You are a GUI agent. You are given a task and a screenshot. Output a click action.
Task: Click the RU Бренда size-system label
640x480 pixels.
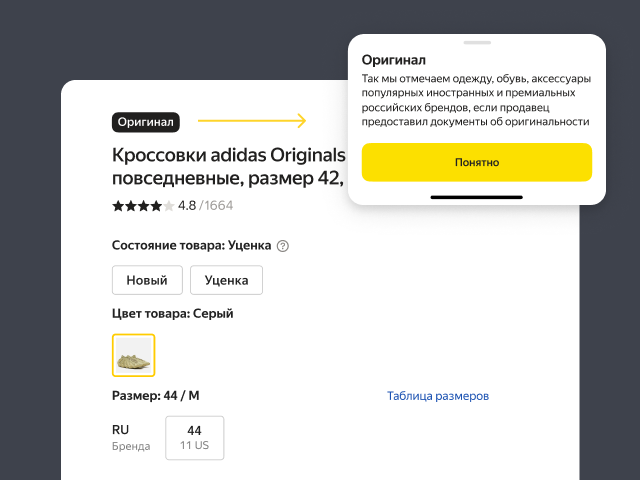tap(131, 438)
